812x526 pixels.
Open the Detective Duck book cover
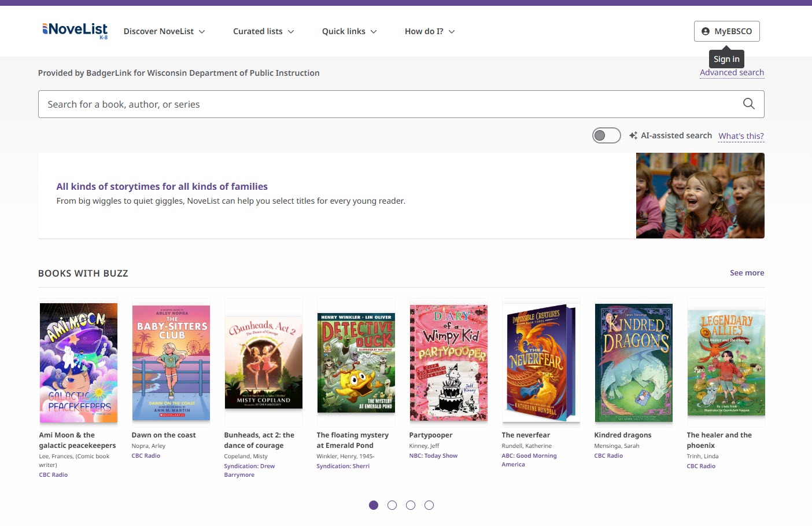coord(356,363)
